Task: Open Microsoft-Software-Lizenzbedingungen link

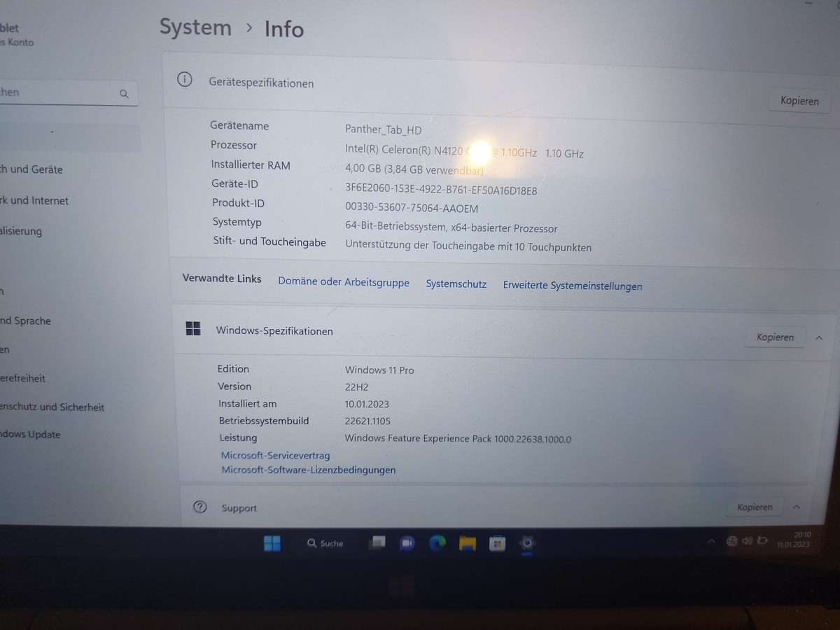Action: click(x=308, y=470)
